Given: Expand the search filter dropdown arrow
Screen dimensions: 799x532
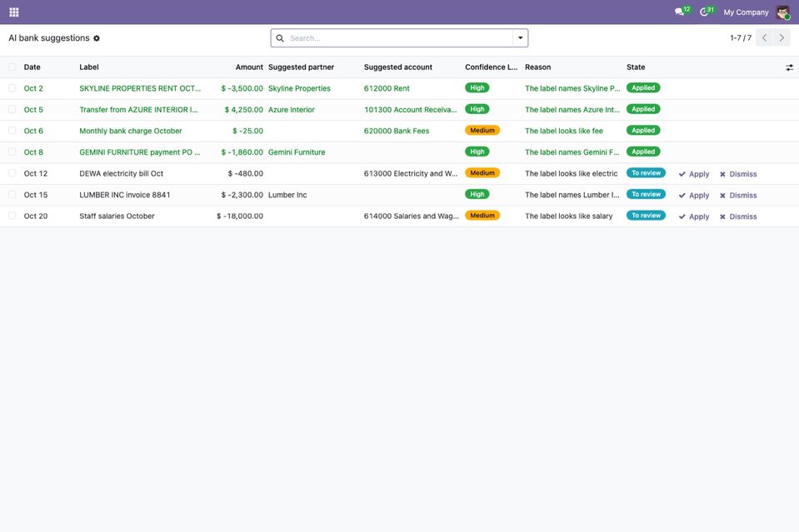Looking at the screenshot, I should (520, 38).
